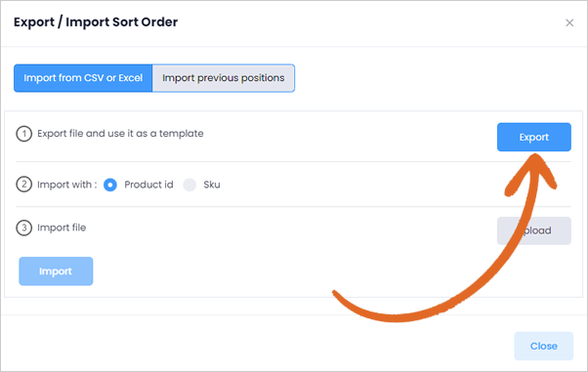Click the Import file step label

(x=62, y=227)
